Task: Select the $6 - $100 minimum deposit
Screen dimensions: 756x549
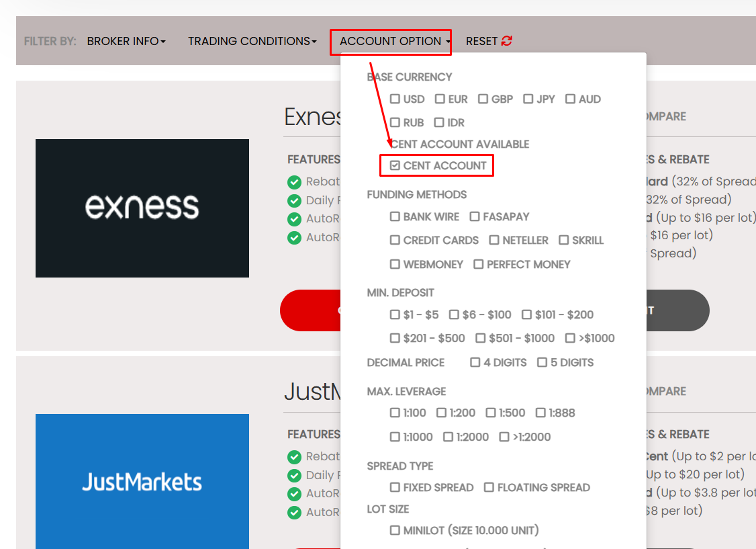Action: click(x=454, y=314)
